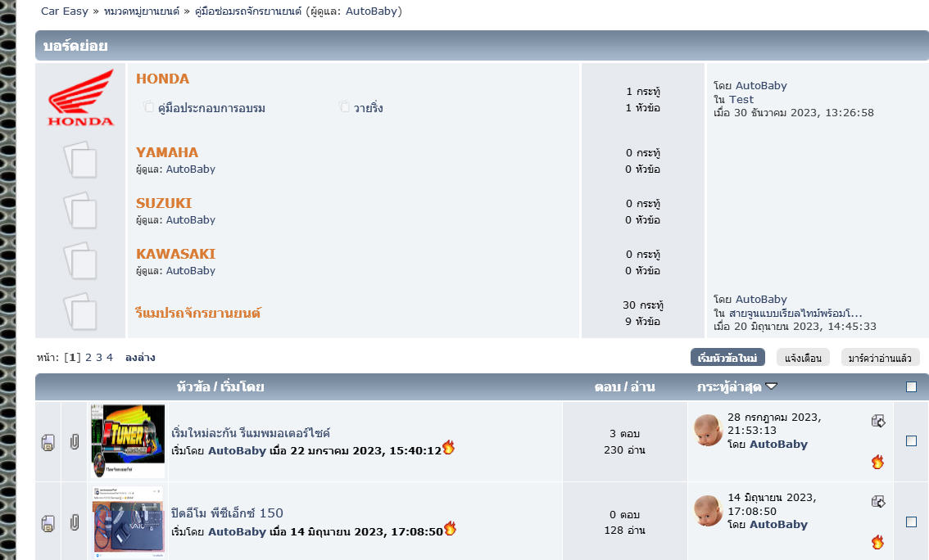Viewport: 929px width, 560px height.
Task: Open the KAWASAKI sub-board
Action: pos(176,254)
